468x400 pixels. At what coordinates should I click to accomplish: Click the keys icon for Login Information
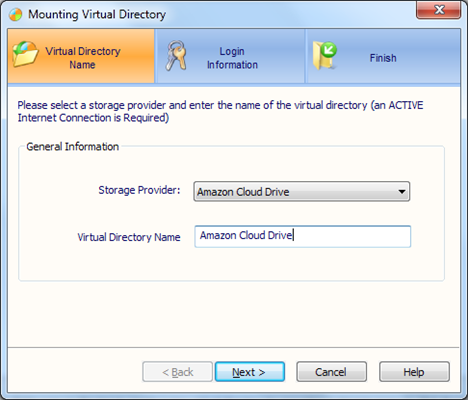click(176, 56)
